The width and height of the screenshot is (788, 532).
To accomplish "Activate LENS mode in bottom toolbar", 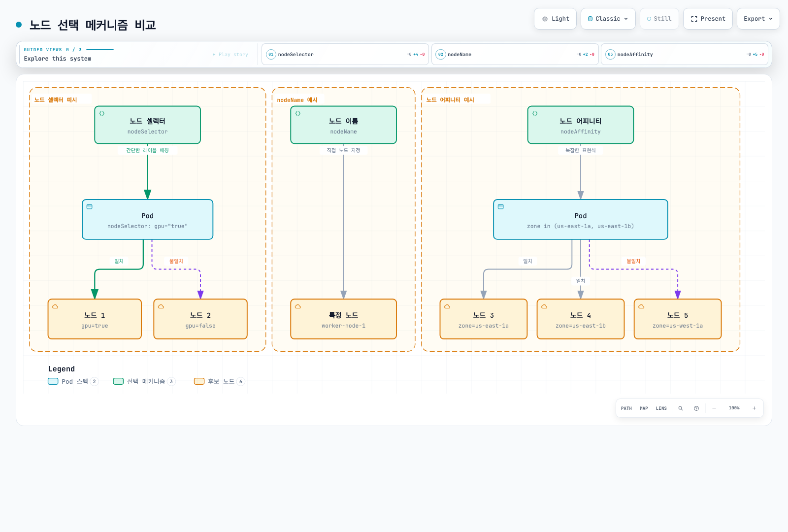I will tap(661, 408).
